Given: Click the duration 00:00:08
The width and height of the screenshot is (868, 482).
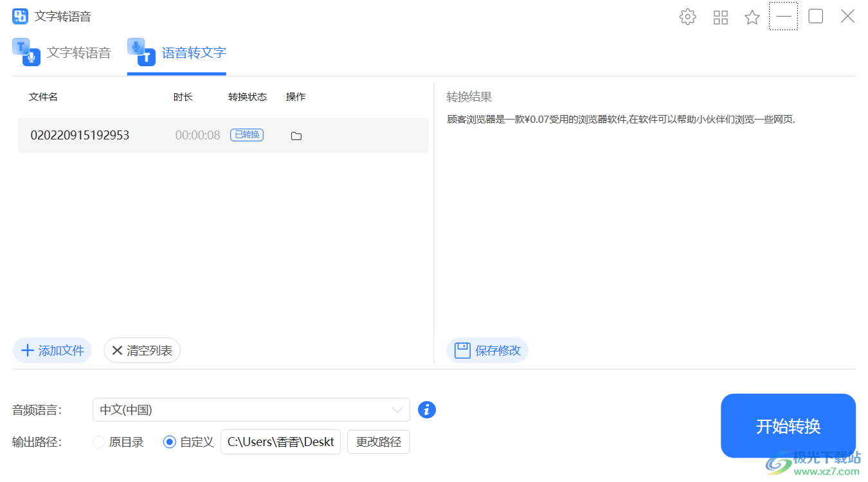Looking at the screenshot, I should (198, 136).
